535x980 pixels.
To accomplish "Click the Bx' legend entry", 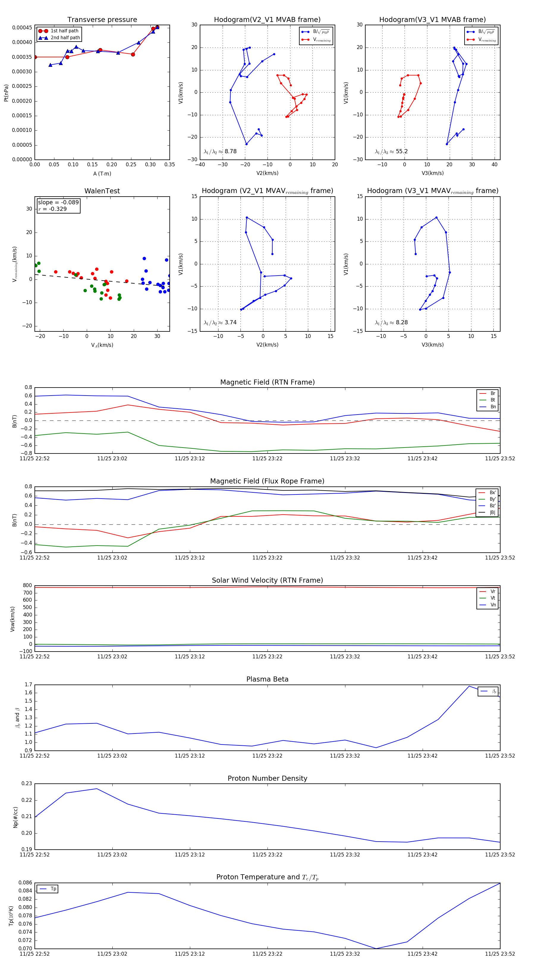I will pos(487,492).
